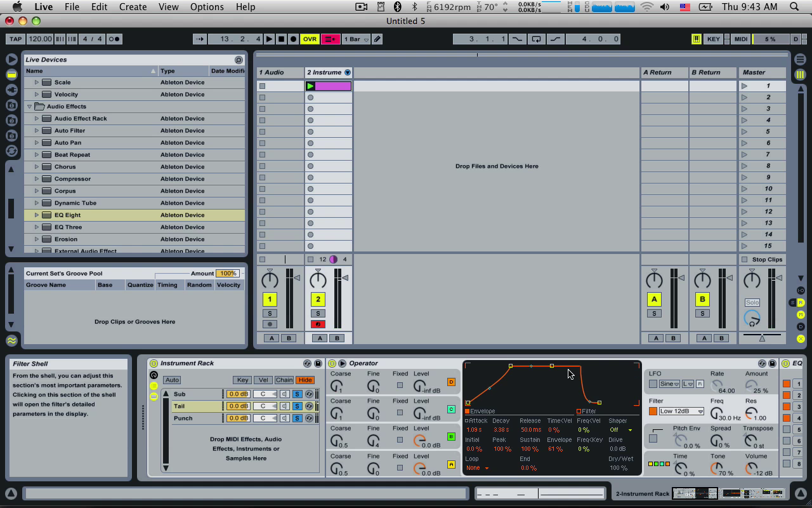812x508 pixels.
Task: Open the 1 Bar quantization menu
Action: click(357, 39)
